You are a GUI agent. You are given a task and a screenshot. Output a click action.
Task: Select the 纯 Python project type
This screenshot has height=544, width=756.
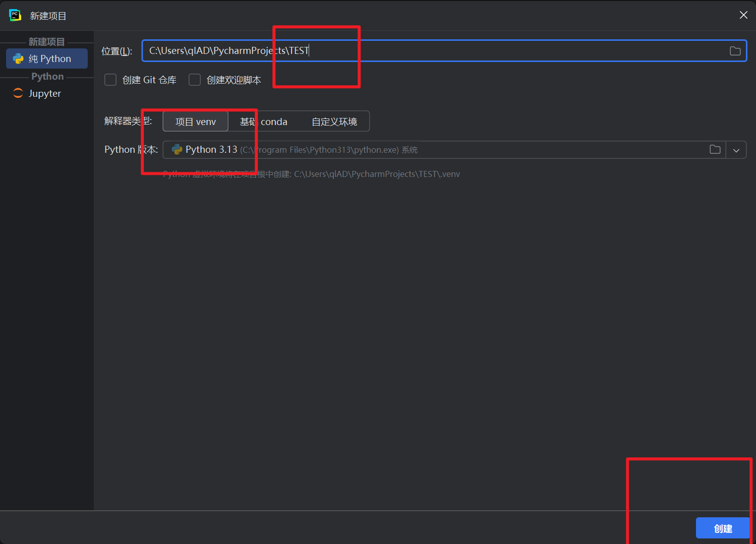(47, 58)
